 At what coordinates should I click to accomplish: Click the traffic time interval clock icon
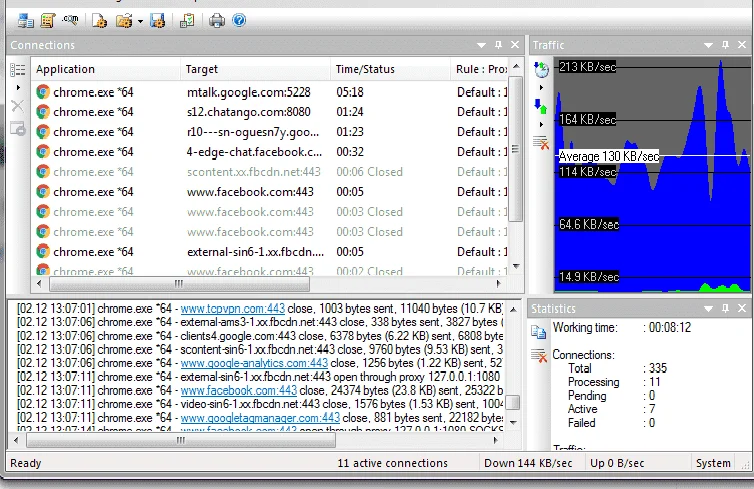tap(541, 69)
